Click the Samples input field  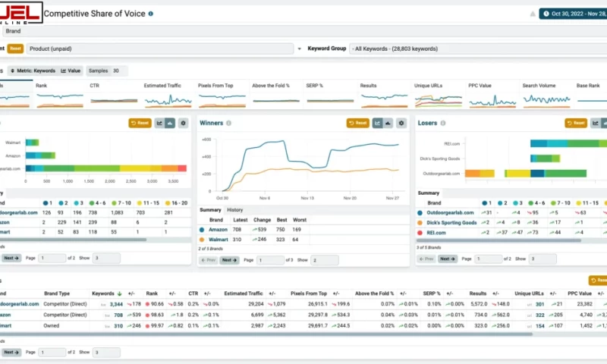pyautogui.click(x=116, y=71)
